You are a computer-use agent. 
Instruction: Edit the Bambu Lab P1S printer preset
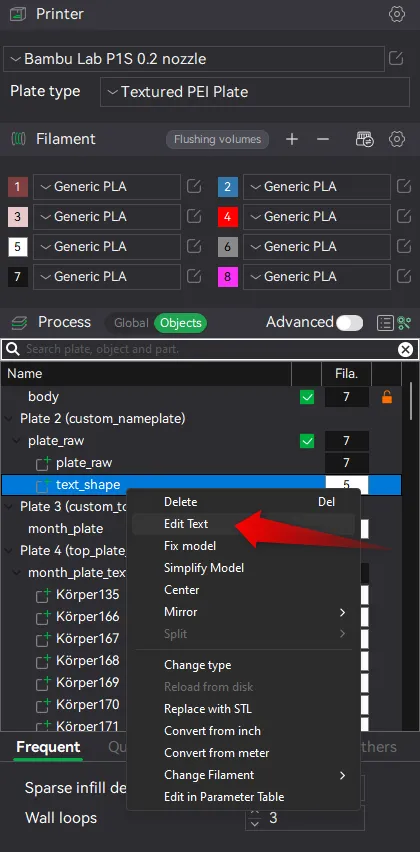pos(396,58)
